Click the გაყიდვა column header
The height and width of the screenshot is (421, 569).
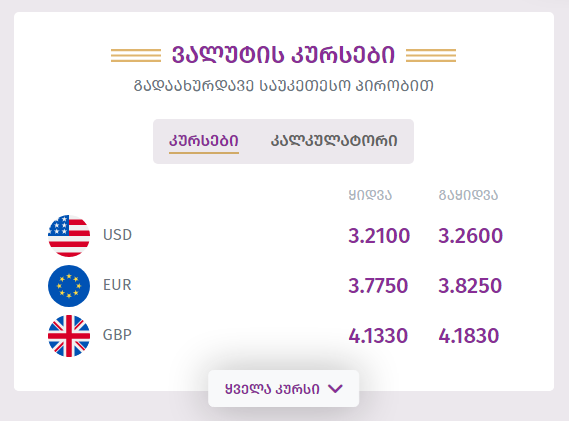click(468, 195)
